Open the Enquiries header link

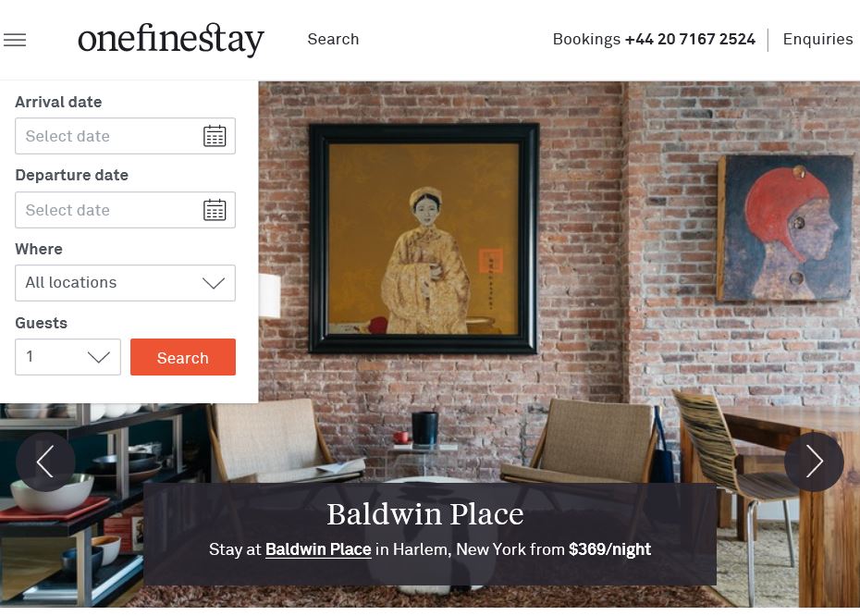coord(817,40)
